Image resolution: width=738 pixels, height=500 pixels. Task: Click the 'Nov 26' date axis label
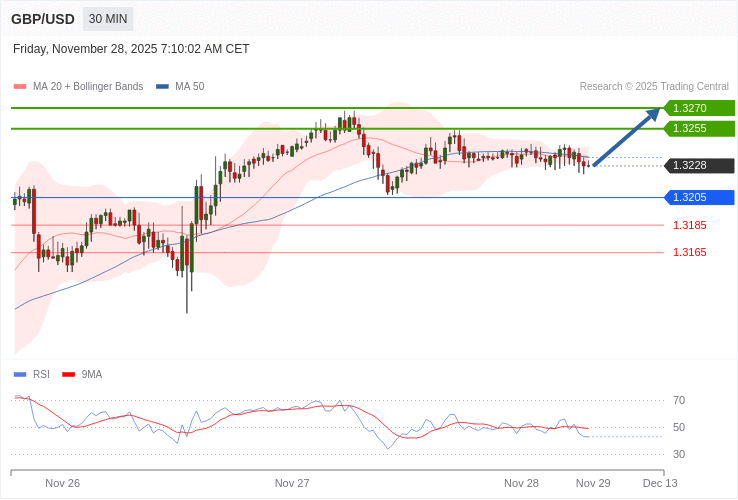[x=63, y=484]
